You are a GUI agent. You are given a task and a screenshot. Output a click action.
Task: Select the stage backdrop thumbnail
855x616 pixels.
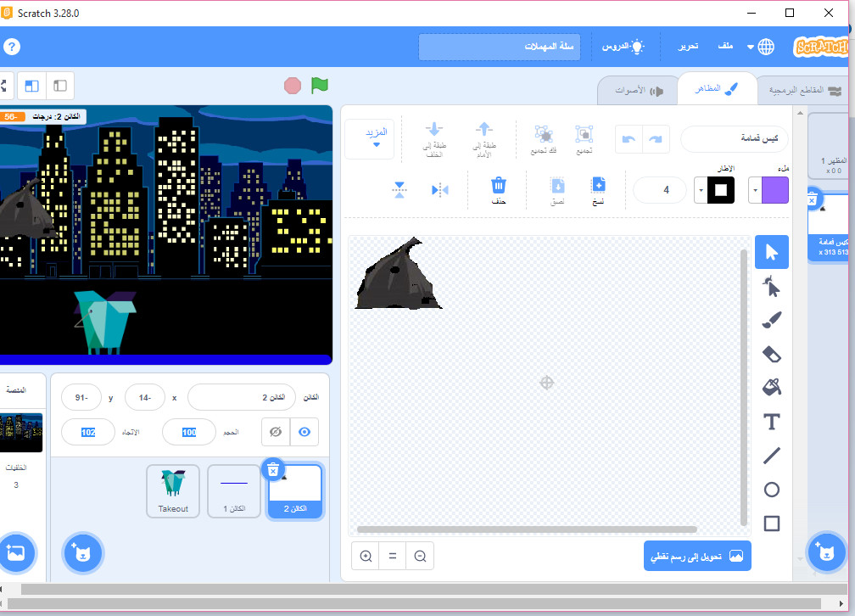click(20, 433)
